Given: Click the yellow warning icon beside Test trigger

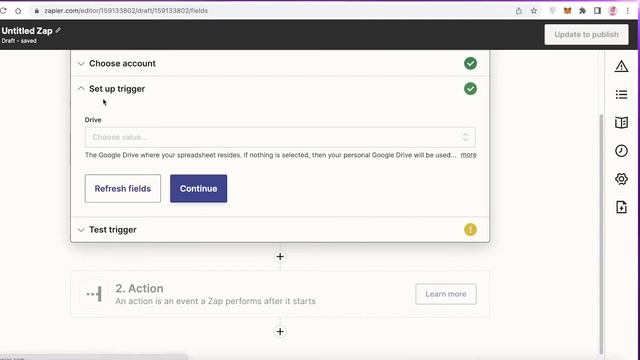Looking at the screenshot, I should 470,229.
